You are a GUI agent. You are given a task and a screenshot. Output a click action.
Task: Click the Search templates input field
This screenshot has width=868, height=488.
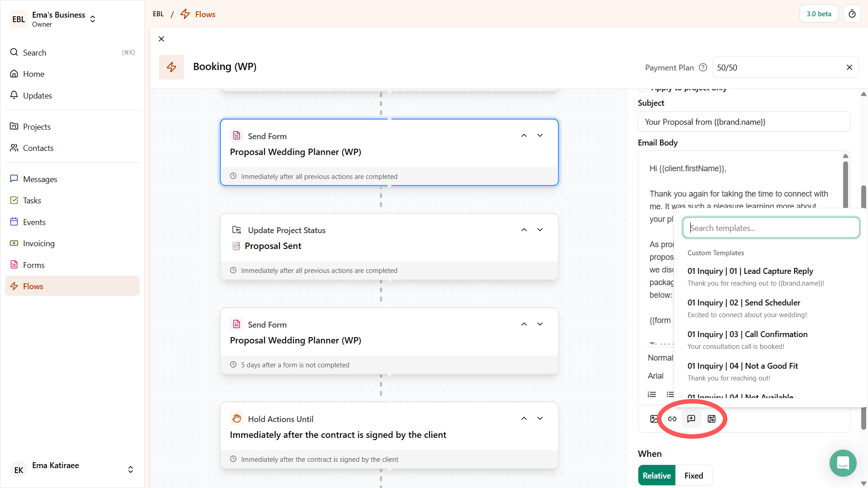point(771,228)
